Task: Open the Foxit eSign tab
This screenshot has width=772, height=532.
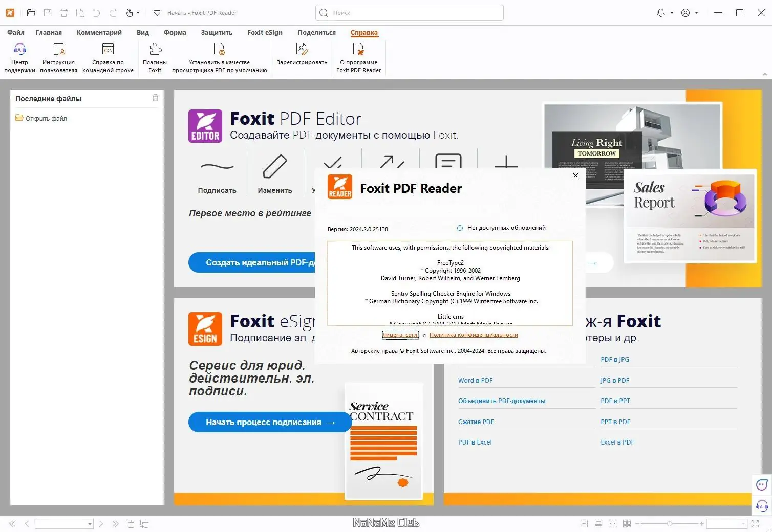Action: click(x=265, y=32)
